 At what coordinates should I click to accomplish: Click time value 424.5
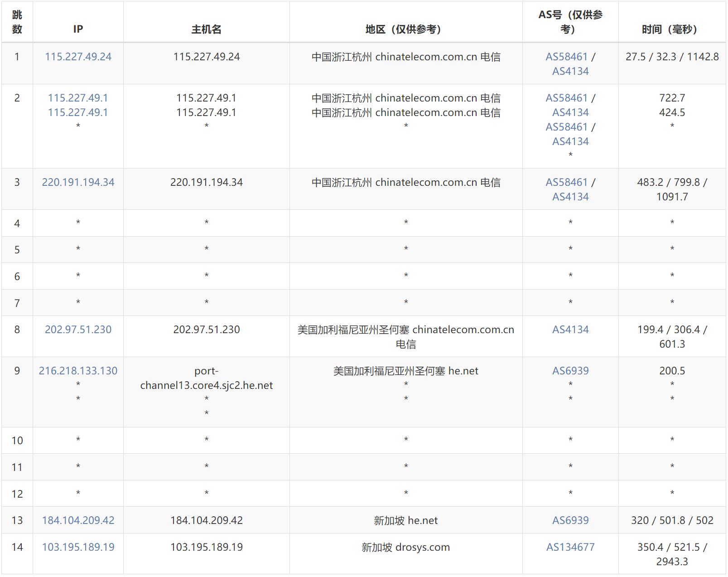[x=672, y=112]
